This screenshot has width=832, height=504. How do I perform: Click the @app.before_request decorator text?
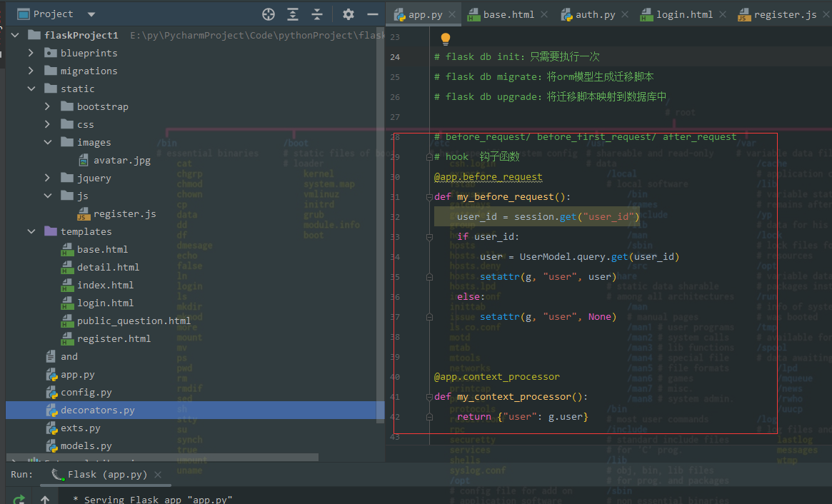pos(488,176)
